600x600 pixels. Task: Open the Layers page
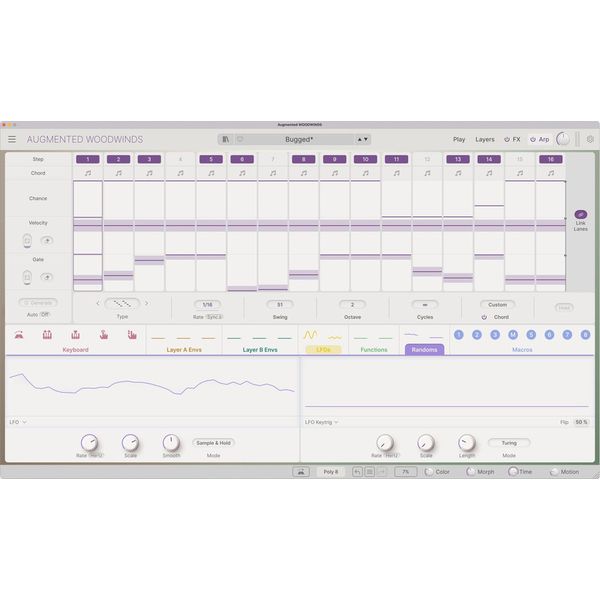[485, 139]
